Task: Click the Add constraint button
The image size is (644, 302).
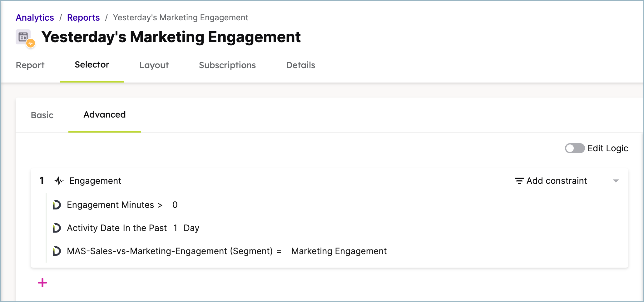Action: pos(551,181)
